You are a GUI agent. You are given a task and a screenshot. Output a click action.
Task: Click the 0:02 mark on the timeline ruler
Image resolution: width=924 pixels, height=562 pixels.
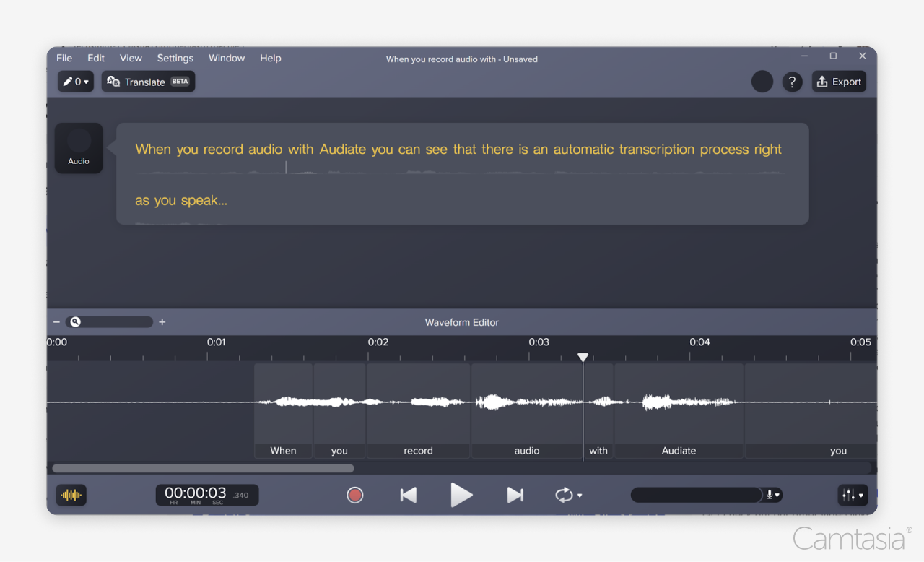pos(378,342)
